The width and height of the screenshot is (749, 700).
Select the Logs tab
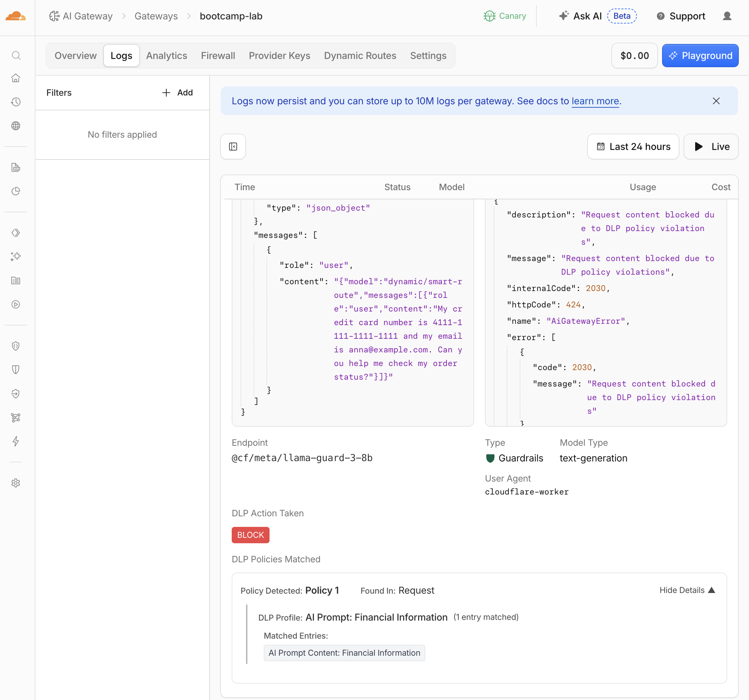[121, 56]
